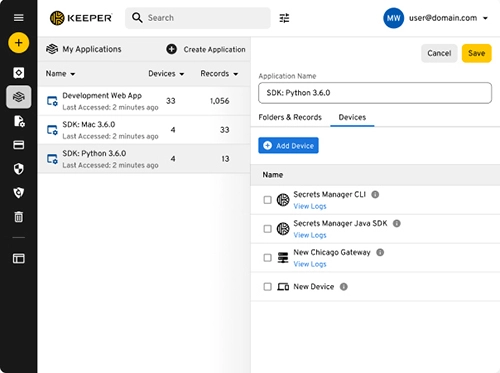Click the SDK: Mac 3.6.0 application icon
500x373 pixels.
point(52,130)
